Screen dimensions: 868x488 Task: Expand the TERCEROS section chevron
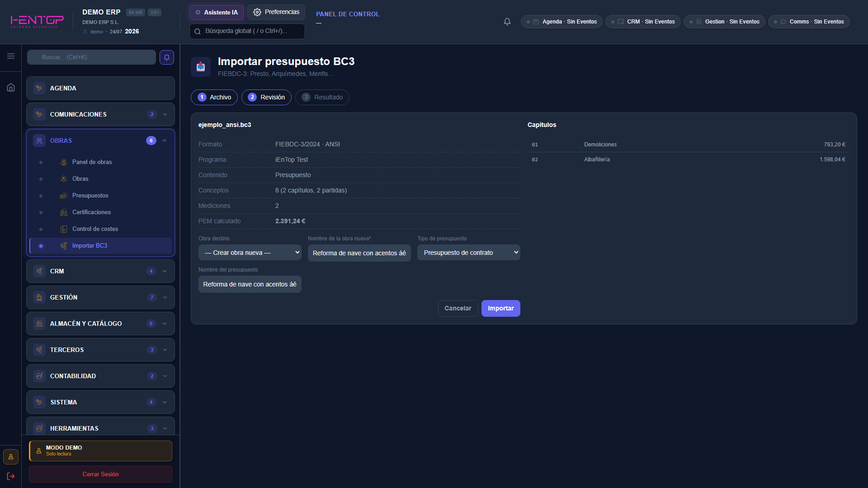(165, 350)
